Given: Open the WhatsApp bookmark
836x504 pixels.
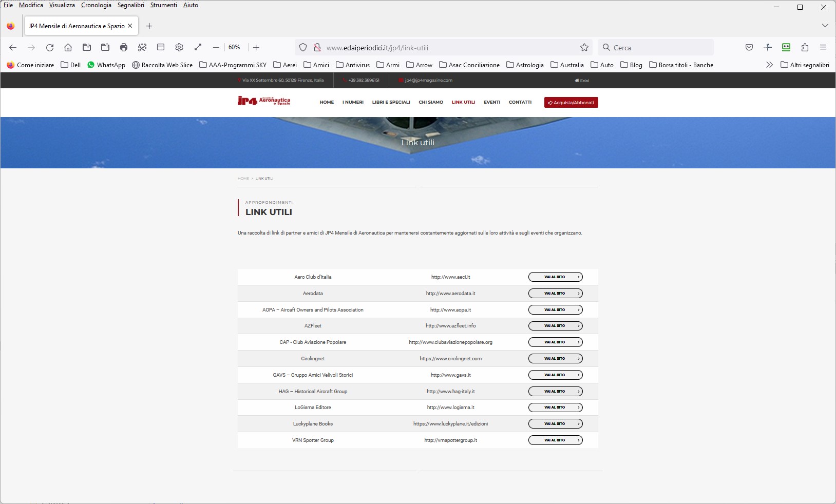Looking at the screenshot, I should [106, 65].
